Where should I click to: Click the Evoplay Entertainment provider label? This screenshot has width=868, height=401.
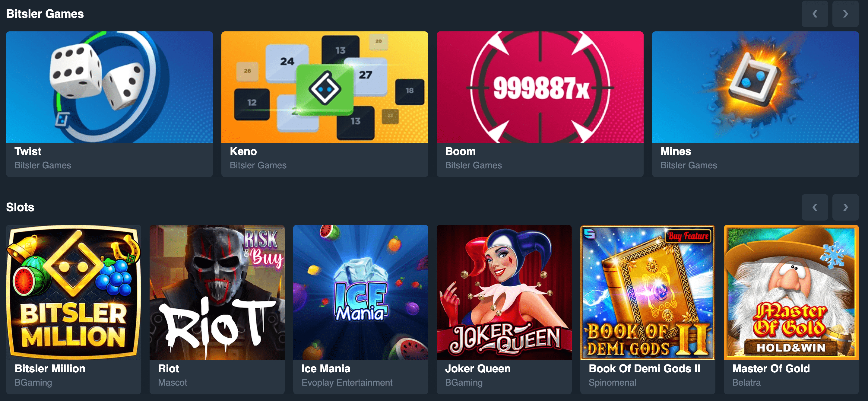coord(347,383)
